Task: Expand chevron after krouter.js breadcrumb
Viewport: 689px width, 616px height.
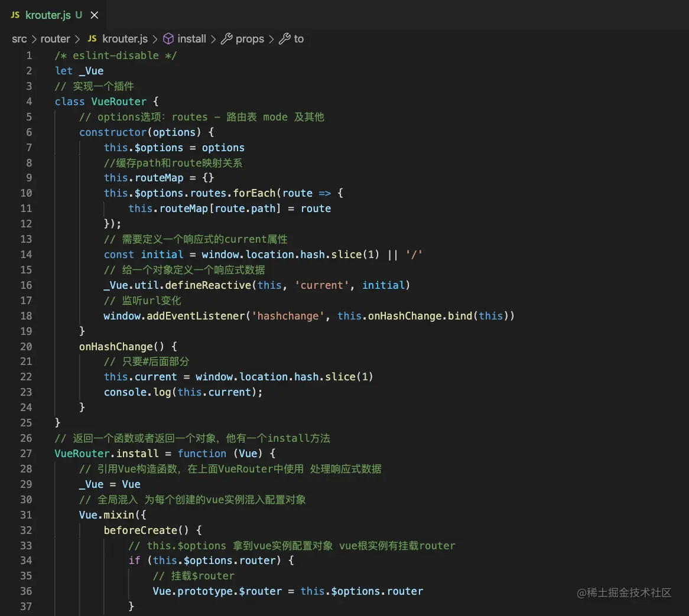Action: [x=155, y=40]
